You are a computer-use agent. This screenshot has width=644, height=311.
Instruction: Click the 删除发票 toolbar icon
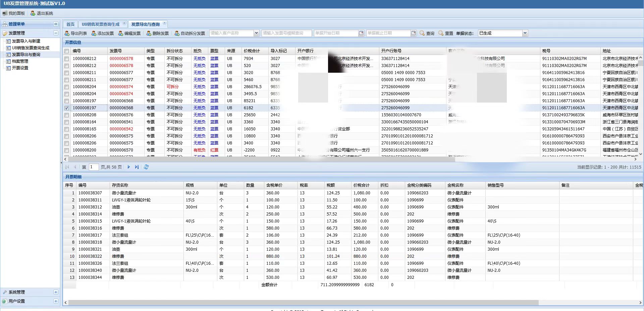[149, 33]
